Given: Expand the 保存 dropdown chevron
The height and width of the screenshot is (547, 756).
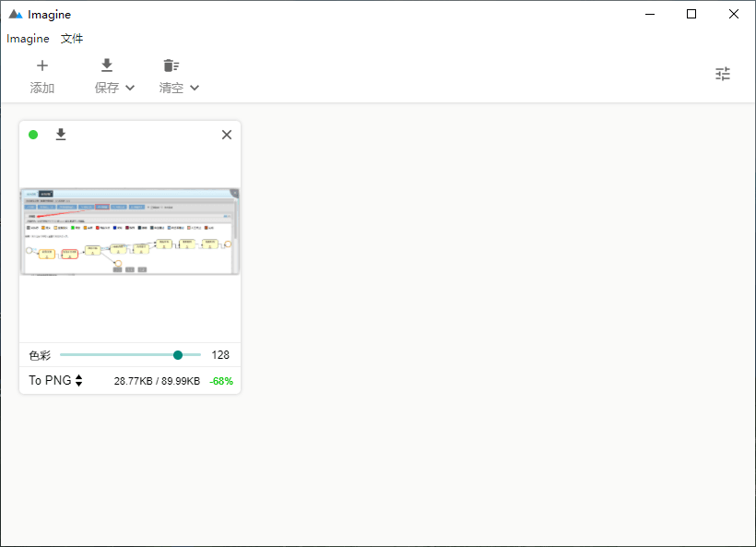Looking at the screenshot, I should [130, 89].
